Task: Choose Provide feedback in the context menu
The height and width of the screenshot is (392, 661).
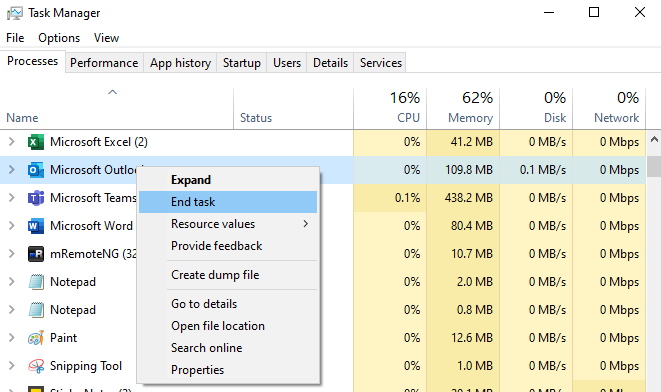Action: 228,246
